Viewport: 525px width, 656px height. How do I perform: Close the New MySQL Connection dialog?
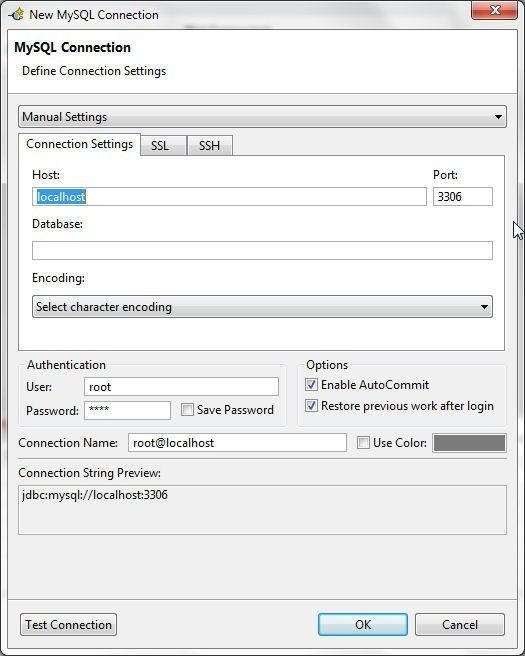click(x=494, y=10)
